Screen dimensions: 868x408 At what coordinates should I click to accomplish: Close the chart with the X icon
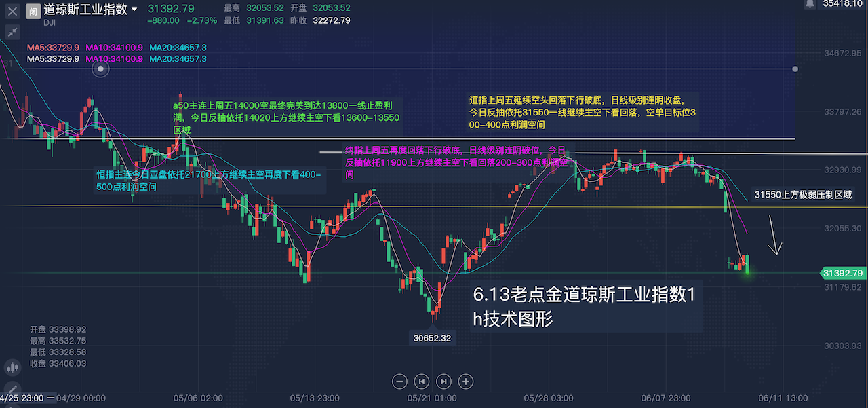coord(12,11)
